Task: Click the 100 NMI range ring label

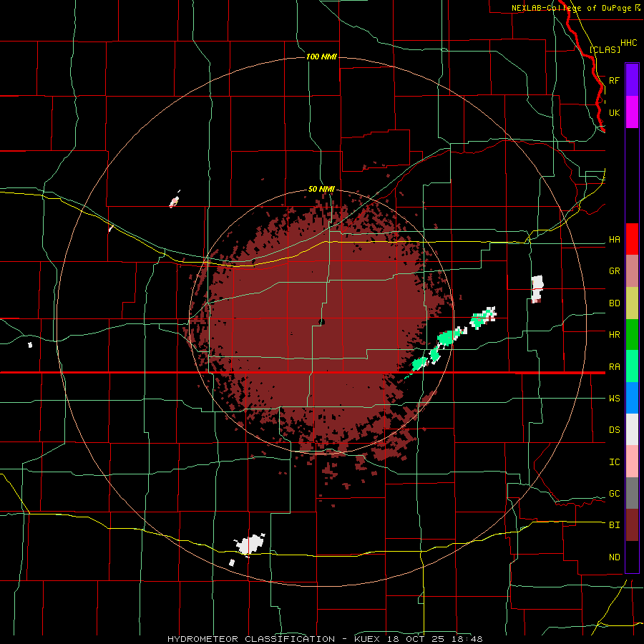Action: coord(321,57)
